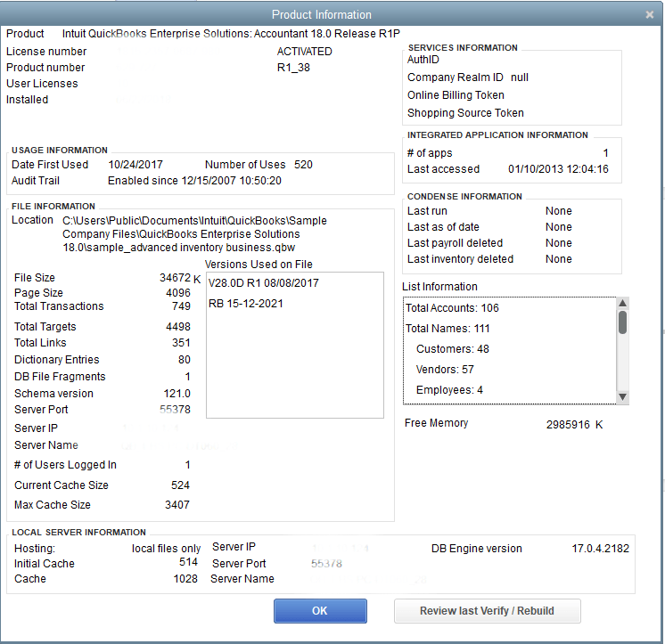665x644 pixels.
Task: Click the Number of Uses value 520
Action: [x=303, y=165]
